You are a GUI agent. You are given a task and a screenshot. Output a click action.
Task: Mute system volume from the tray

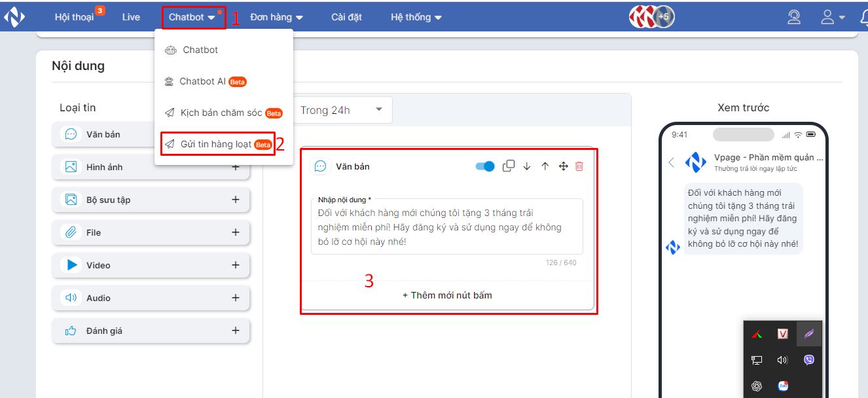point(782,359)
